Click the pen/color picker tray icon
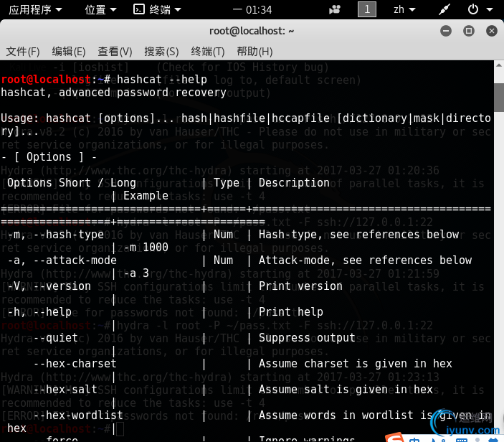This screenshot has height=442, width=504. pyautogui.click(x=444, y=9)
